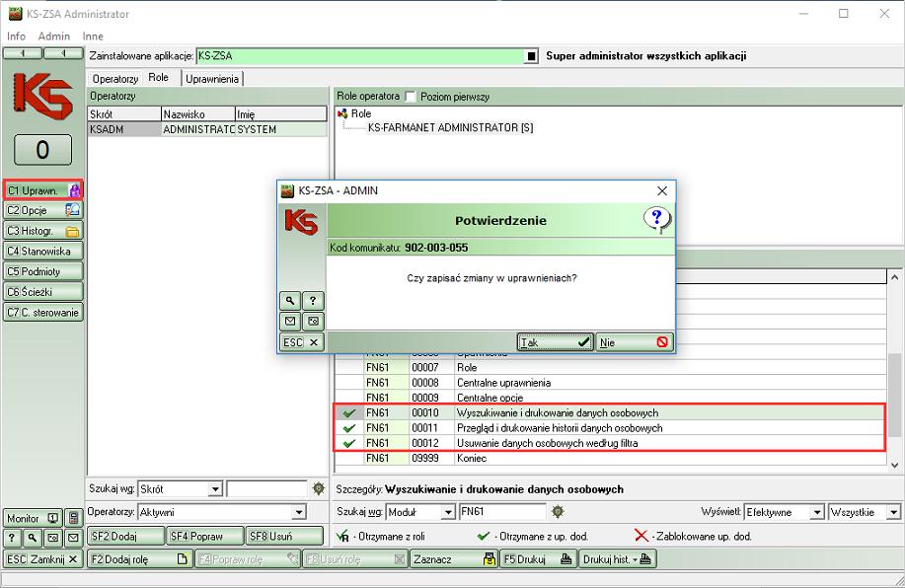
Task: Click the Skrót column header in the Operatorzy table
Action: (x=124, y=114)
